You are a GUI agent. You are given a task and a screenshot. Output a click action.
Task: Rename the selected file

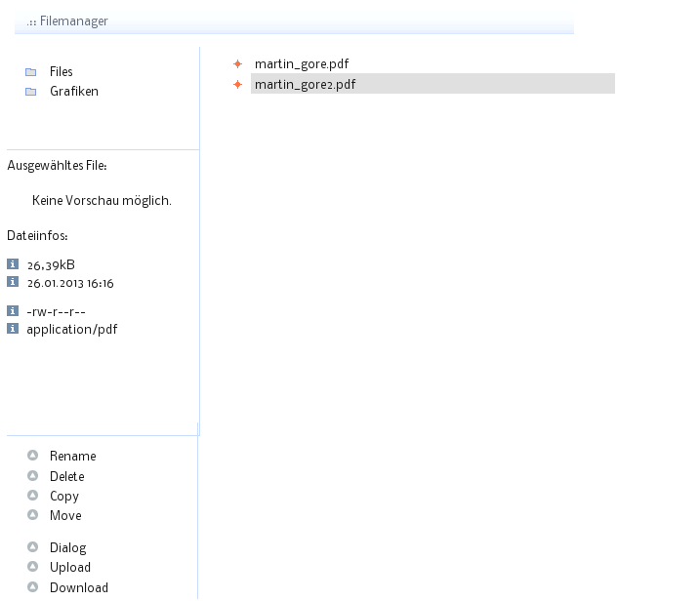(73, 456)
